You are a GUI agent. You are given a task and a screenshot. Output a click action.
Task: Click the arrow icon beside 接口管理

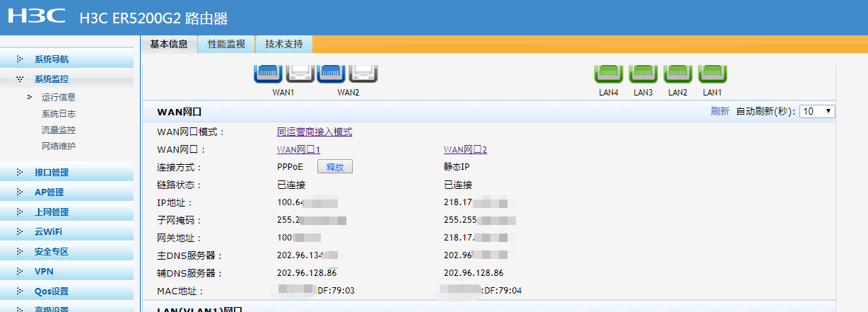[20, 172]
